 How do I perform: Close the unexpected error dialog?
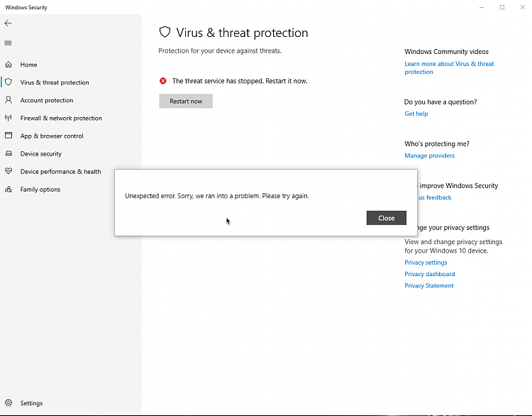click(x=386, y=218)
